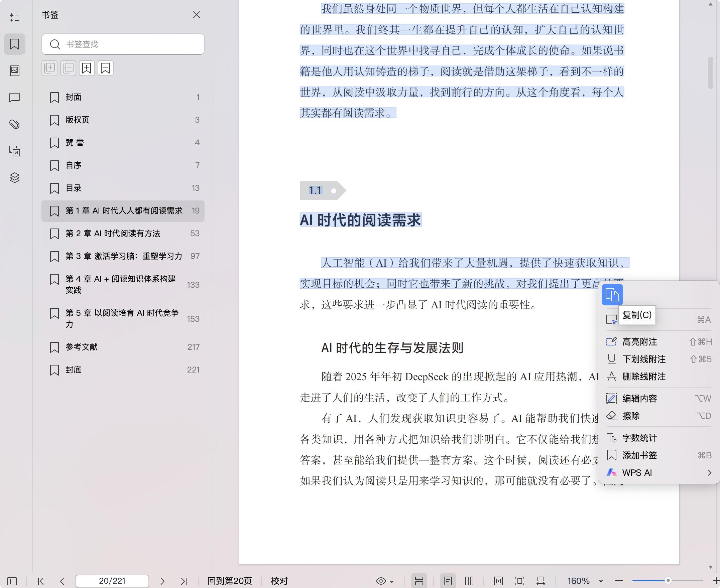
Task: Click the PDF-to-Word convert sidebar icon
Action: click(15, 151)
